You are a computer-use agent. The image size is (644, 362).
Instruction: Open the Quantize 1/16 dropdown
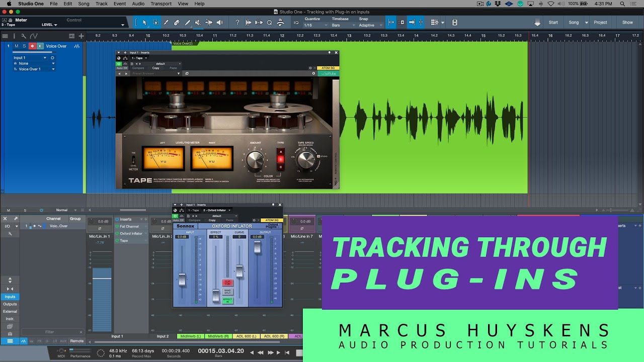click(x=315, y=25)
